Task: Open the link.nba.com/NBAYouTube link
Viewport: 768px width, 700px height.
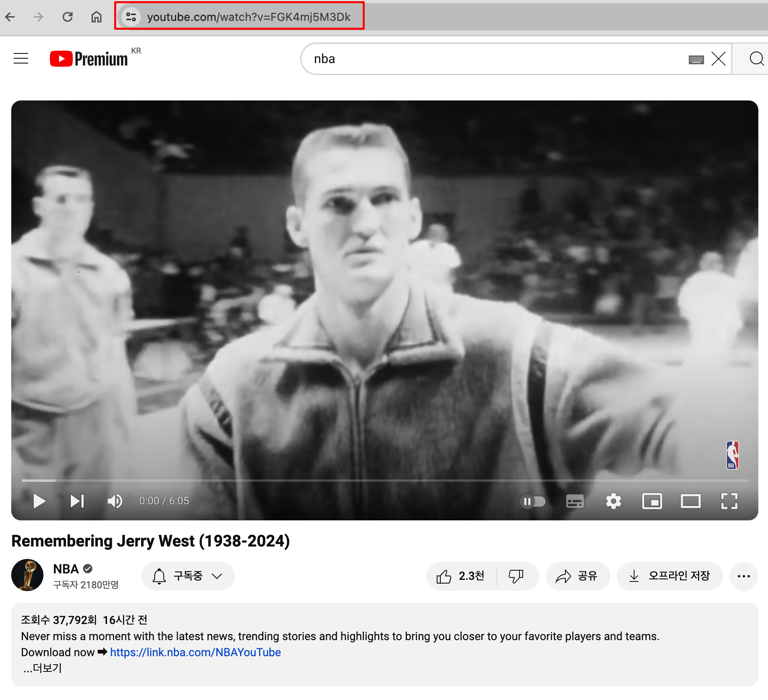Action: (195, 652)
